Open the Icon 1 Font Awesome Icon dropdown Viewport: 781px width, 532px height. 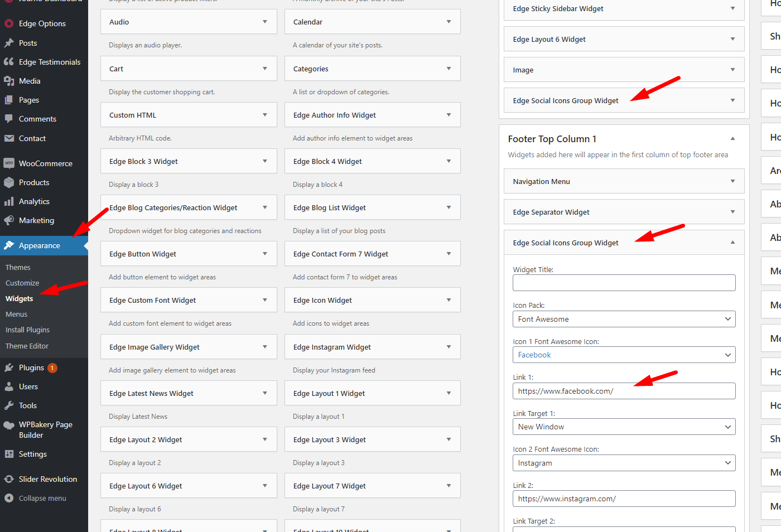click(x=624, y=355)
